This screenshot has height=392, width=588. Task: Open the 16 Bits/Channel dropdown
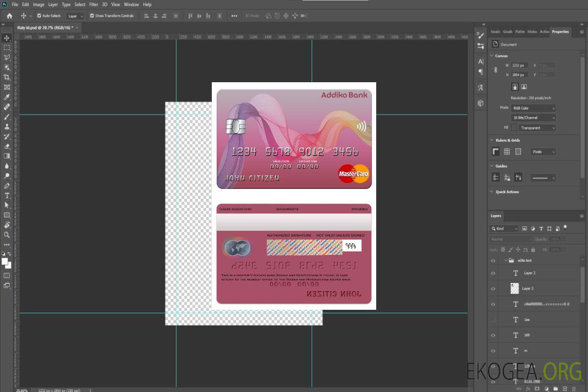point(534,118)
